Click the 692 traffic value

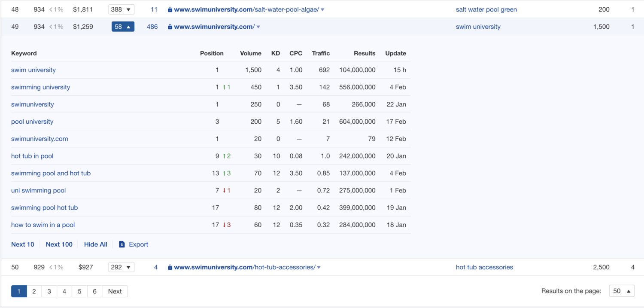coord(325,70)
